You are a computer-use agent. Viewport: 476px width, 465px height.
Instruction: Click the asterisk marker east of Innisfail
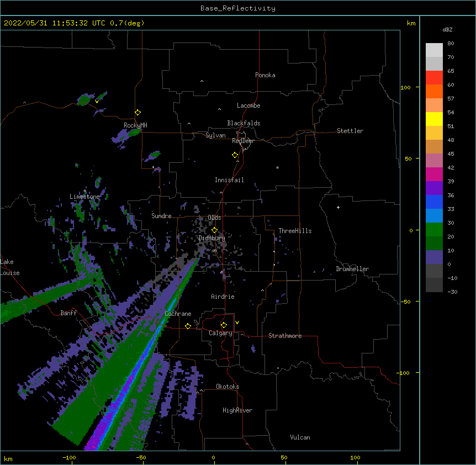tap(277, 168)
